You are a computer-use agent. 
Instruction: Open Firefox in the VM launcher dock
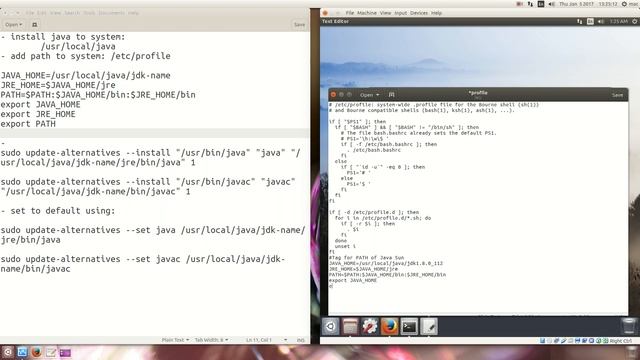(389, 327)
